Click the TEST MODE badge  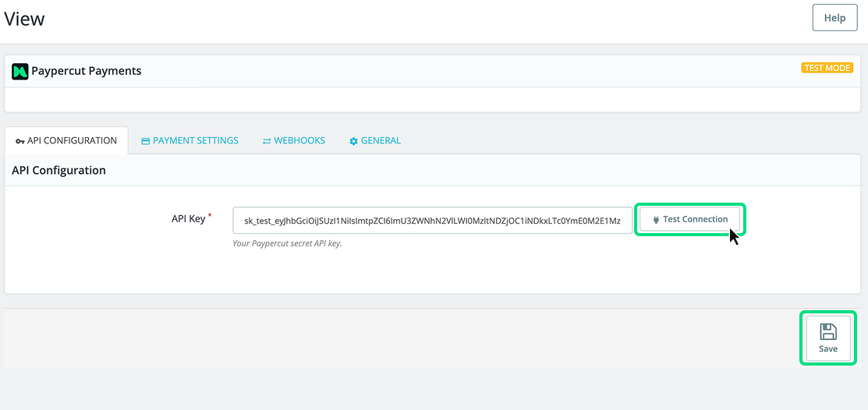827,68
